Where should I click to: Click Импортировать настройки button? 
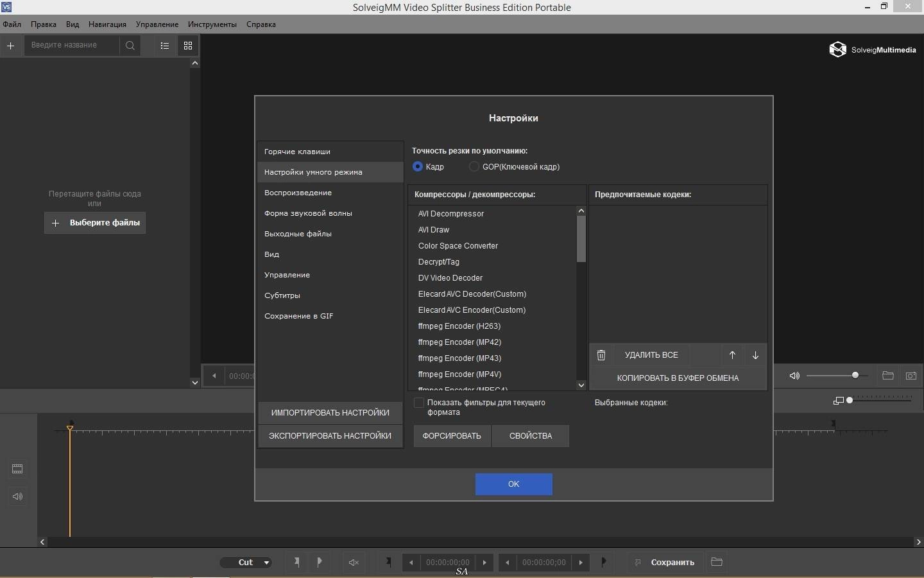330,413
